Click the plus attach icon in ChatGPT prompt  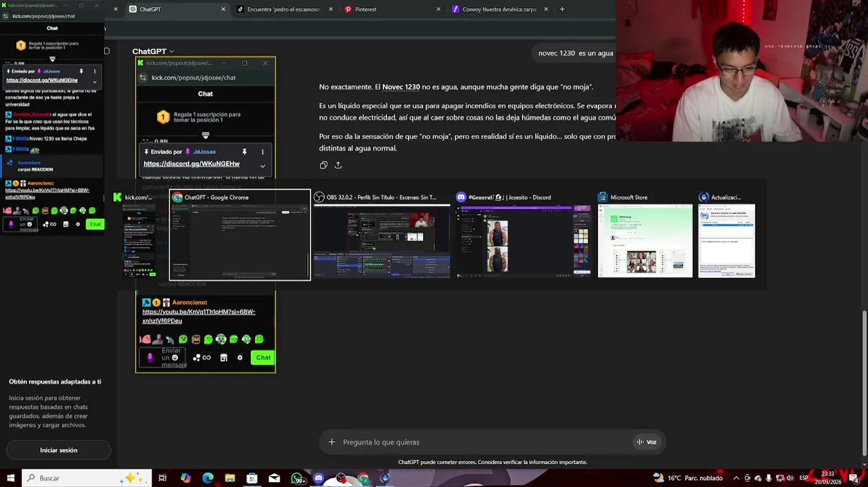click(x=332, y=442)
